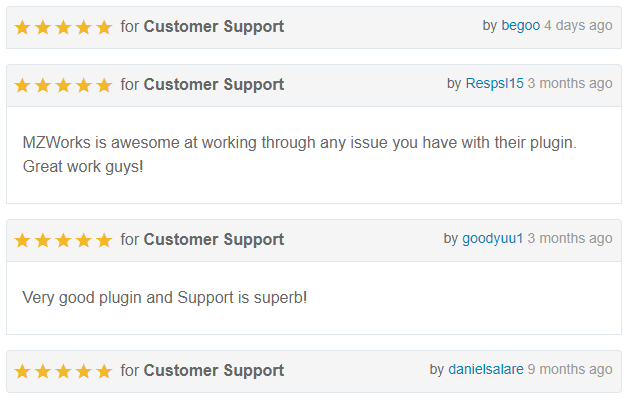Click the 'MZWorks is awesome' review text

tap(299, 155)
